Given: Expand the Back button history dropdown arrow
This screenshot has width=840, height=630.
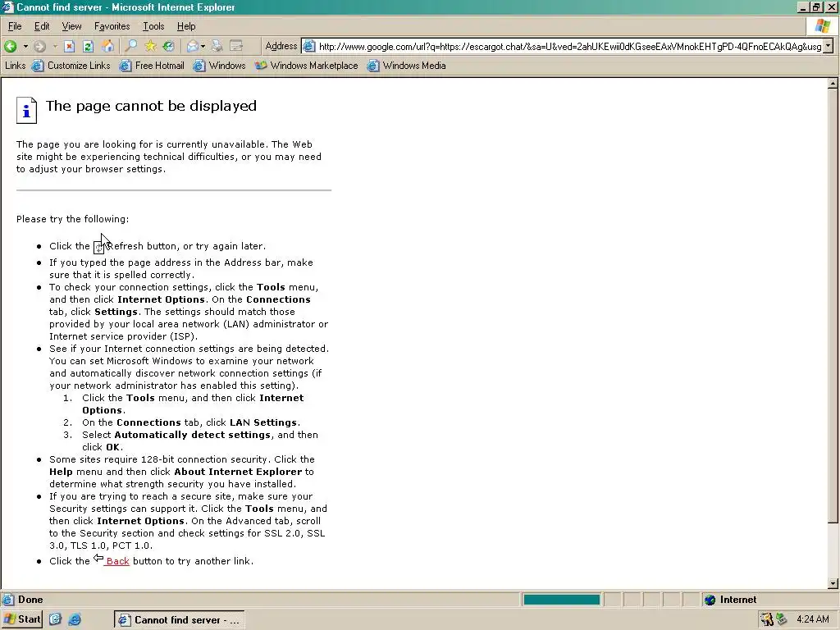Looking at the screenshot, I should click(25, 47).
